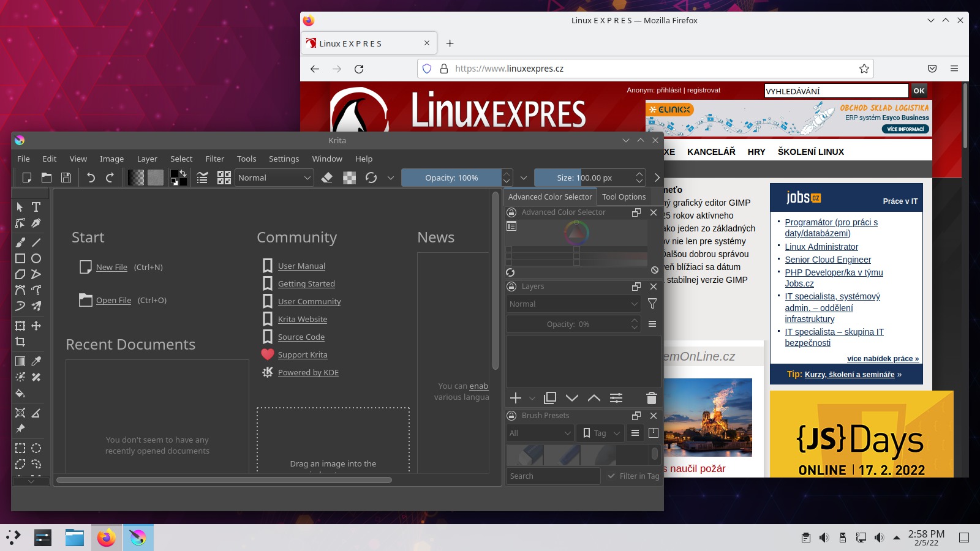Switch to Tool Options tab

[x=624, y=197]
